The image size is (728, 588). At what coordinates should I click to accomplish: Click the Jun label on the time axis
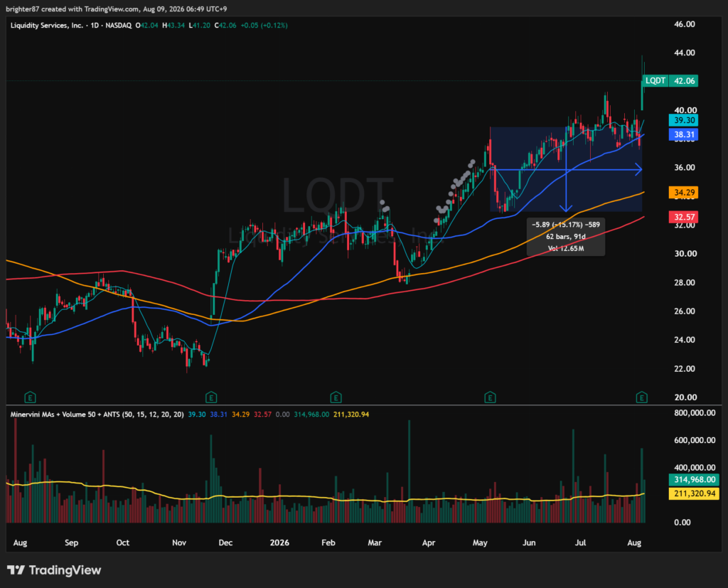tap(529, 542)
